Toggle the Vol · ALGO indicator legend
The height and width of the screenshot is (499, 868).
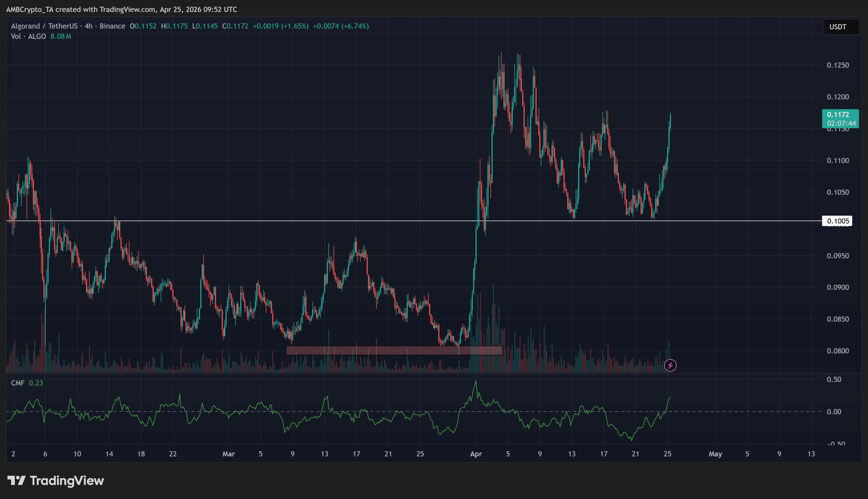point(29,36)
